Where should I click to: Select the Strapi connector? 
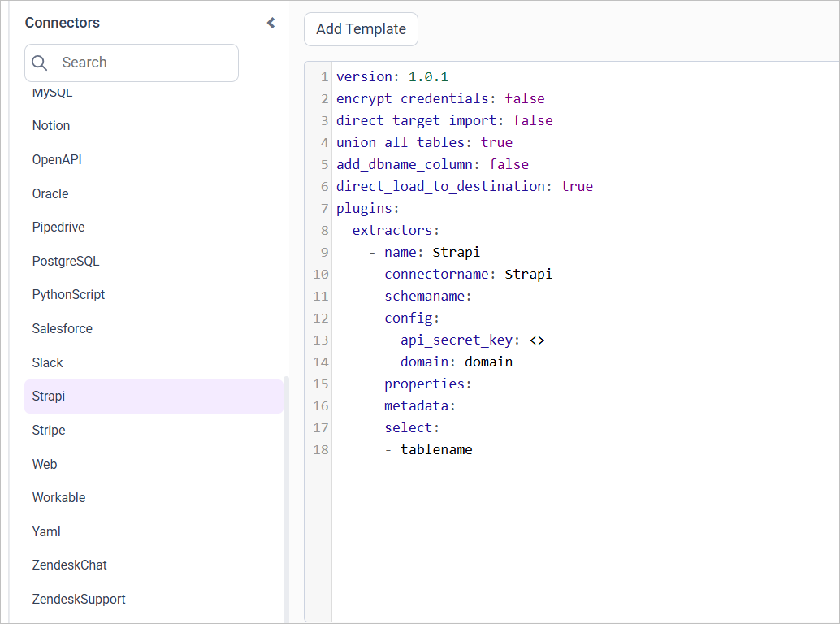pyautogui.click(x=48, y=396)
